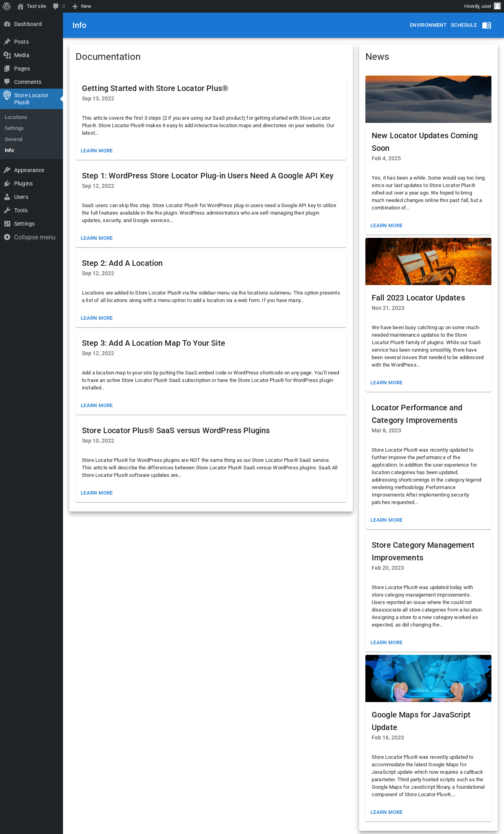Open the Plugins menu label
504x834 pixels.
pos(23,183)
